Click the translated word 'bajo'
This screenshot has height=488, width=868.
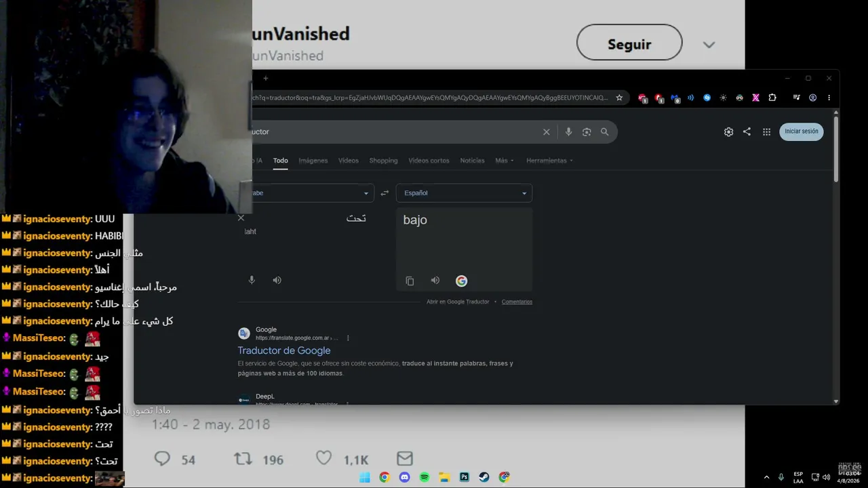pos(415,220)
